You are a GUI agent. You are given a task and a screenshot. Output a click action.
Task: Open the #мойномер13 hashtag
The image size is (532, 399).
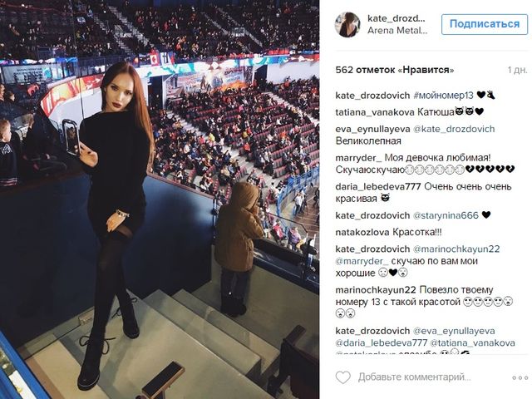tap(443, 96)
